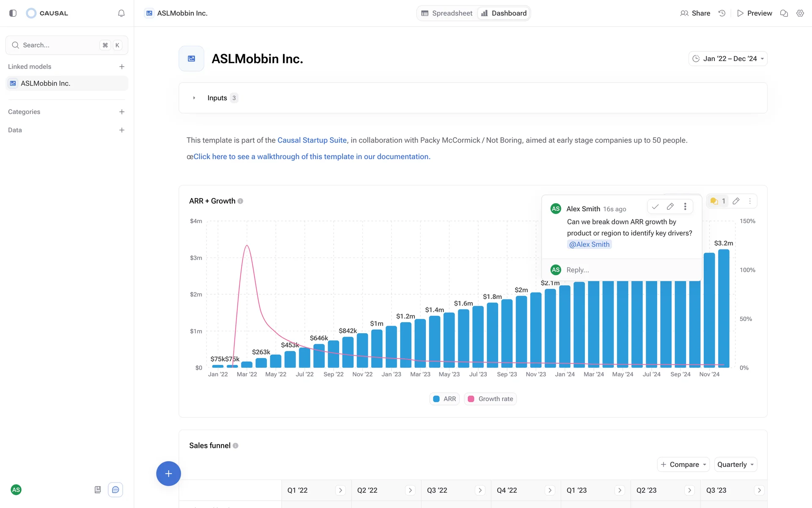Resolve Alex Smith's comment with checkmark
The width and height of the screenshot is (812, 508).
click(x=655, y=207)
